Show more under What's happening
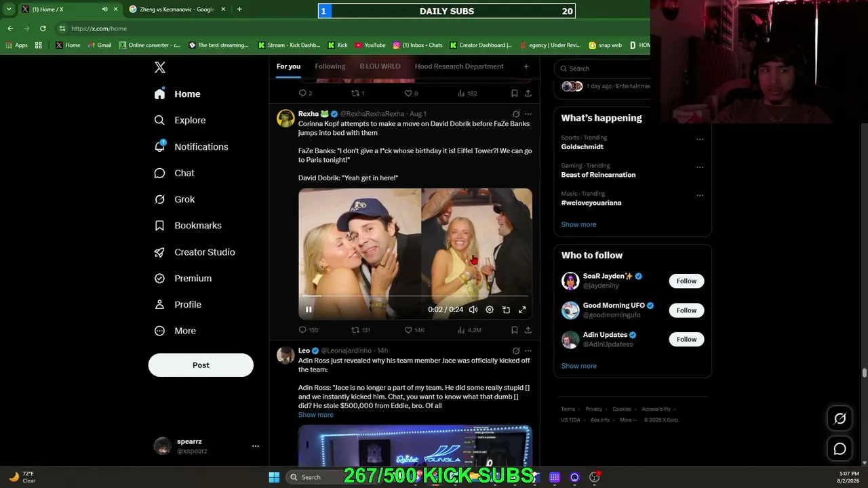 pos(578,225)
